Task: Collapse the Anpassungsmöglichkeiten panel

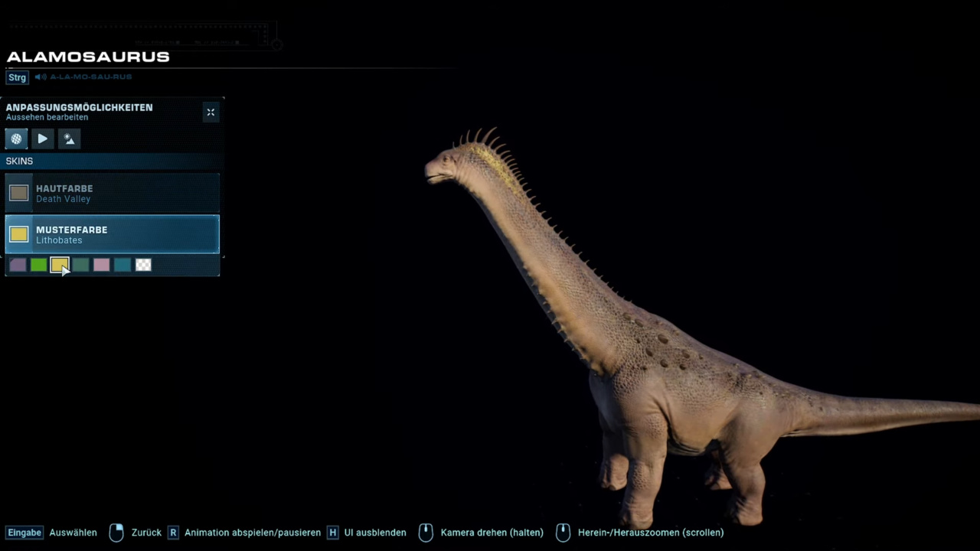Action: click(211, 112)
